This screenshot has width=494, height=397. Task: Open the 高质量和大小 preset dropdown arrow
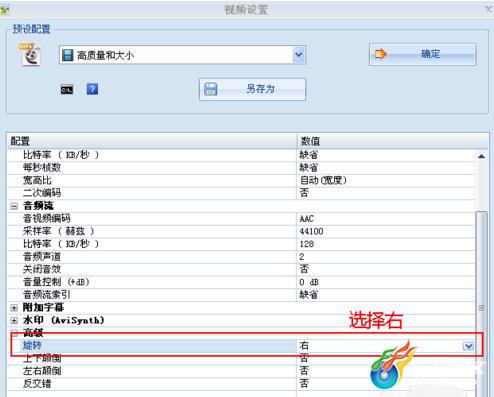point(299,55)
